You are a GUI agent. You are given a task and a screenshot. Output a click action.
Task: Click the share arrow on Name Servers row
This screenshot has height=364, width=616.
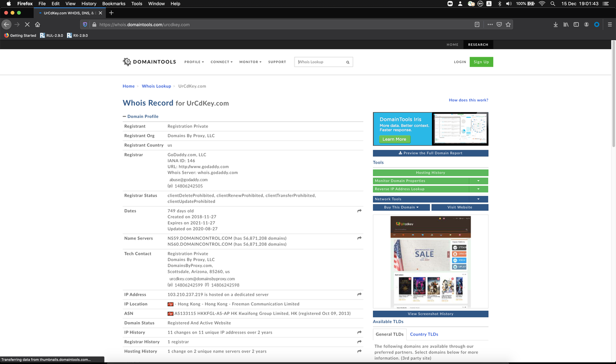[359, 238]
